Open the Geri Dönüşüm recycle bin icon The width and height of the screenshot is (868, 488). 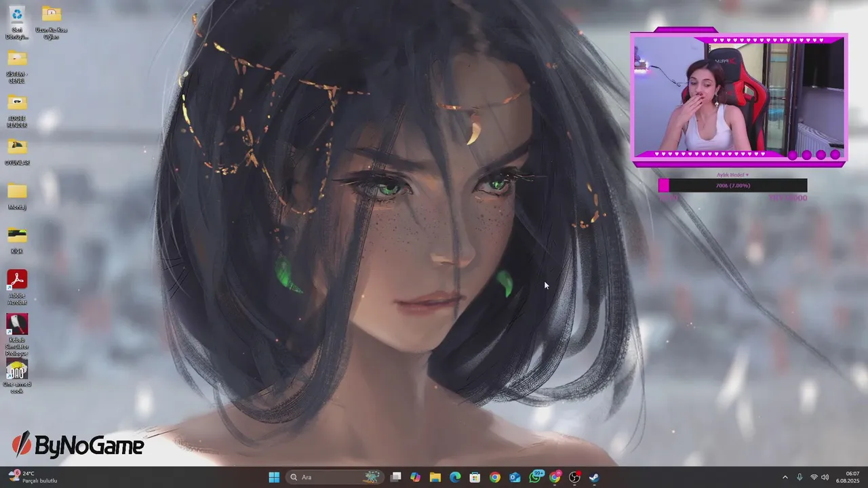(x=17, y=22)
